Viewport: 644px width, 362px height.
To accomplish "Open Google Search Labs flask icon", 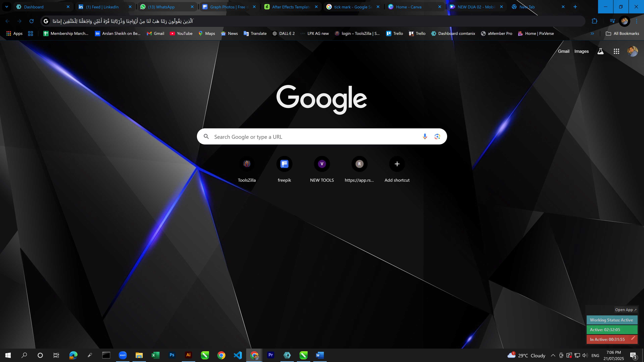I will click(601, 51).
